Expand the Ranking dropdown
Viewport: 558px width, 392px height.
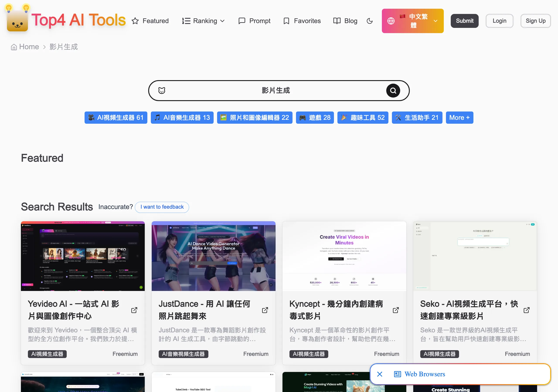[203, 21]
